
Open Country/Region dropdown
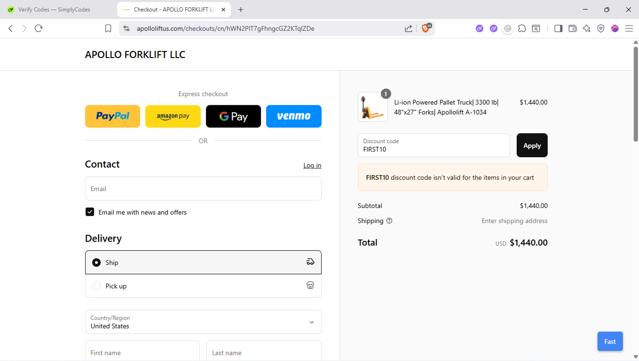tap(203, 322)
